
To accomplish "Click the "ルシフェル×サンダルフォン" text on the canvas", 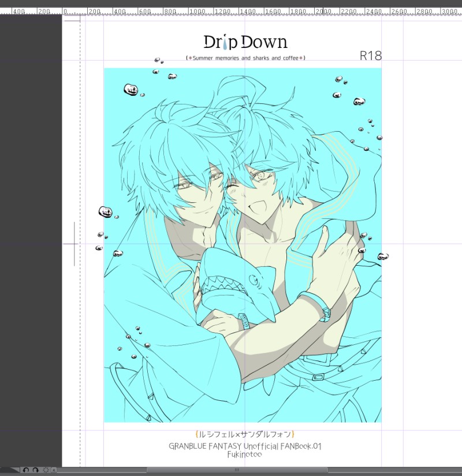I will point(245,434).
